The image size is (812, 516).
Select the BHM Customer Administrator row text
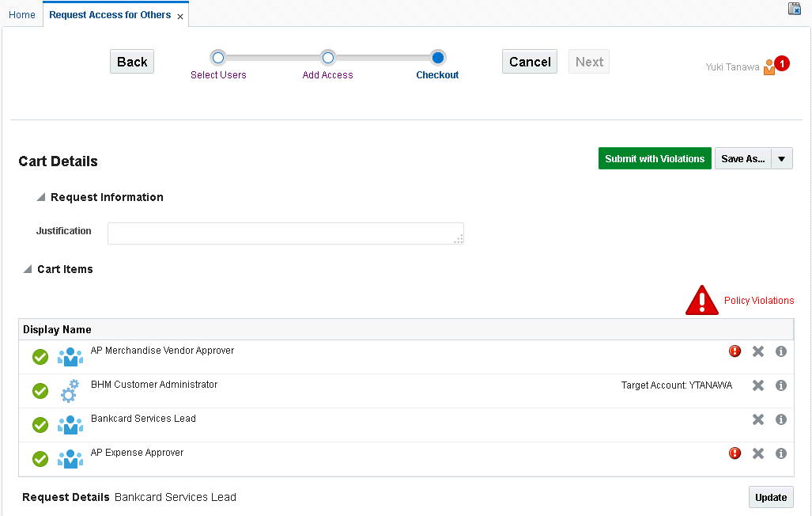(154, 385)
